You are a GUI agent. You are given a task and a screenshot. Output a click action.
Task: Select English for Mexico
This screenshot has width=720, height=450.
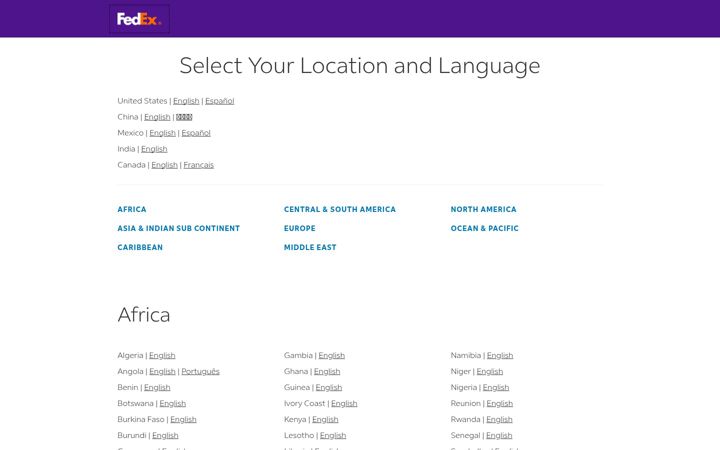162,133
